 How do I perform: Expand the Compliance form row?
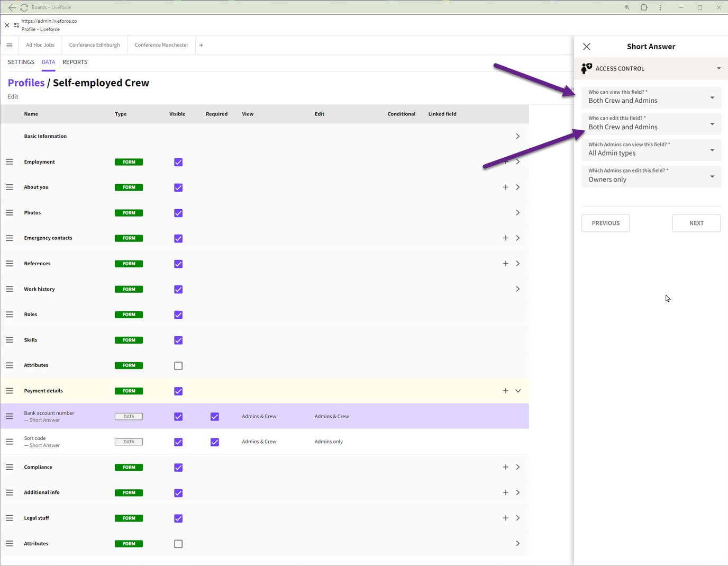point(517,468)
